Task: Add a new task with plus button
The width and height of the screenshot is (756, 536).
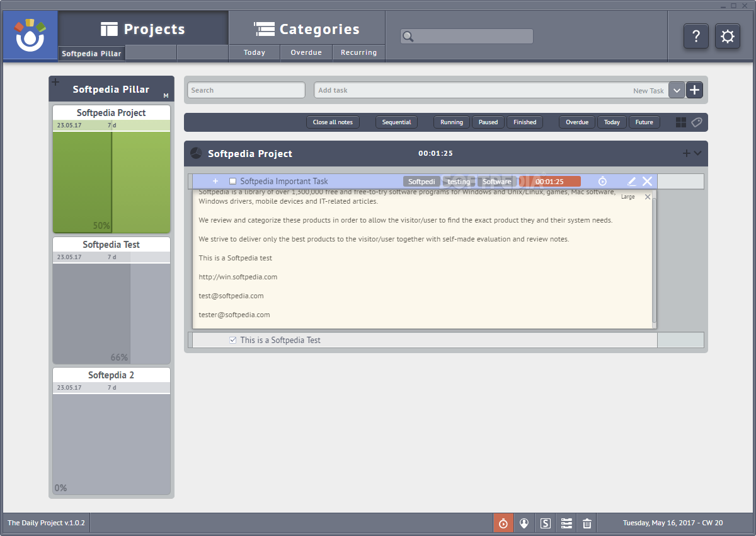Action: coord(694,90)
